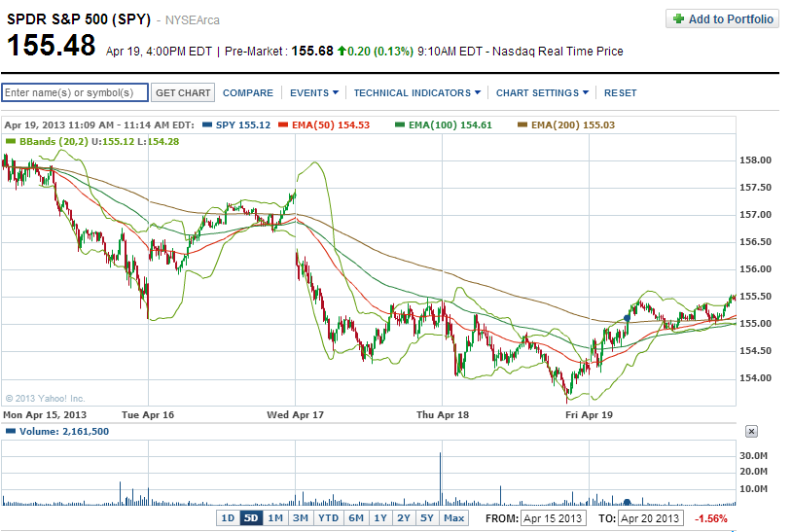The width and height of the screenshot is (792, 532).
Task: Show the Max range tab
Action: tap(453, 517)
